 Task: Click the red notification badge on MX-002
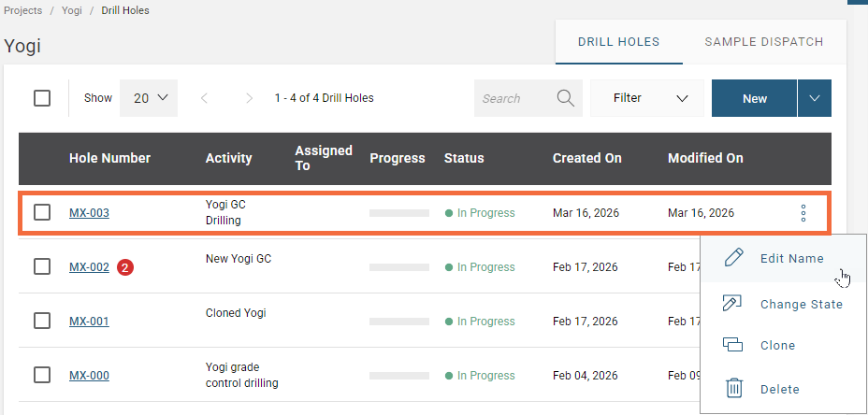point(125,267)
